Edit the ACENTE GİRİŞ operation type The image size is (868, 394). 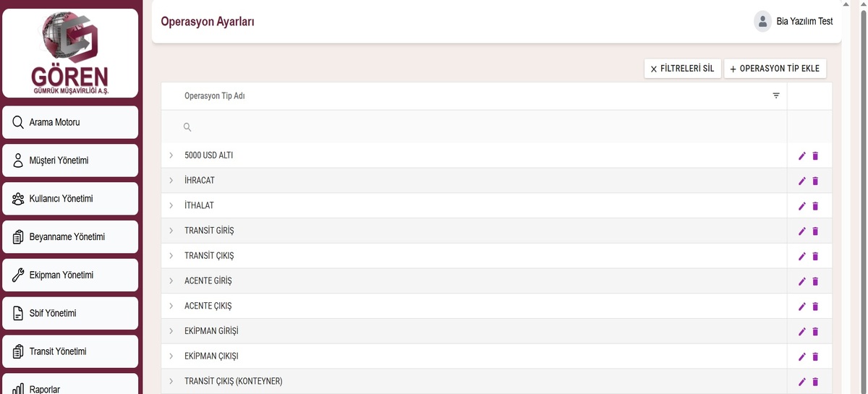point(801,281)
